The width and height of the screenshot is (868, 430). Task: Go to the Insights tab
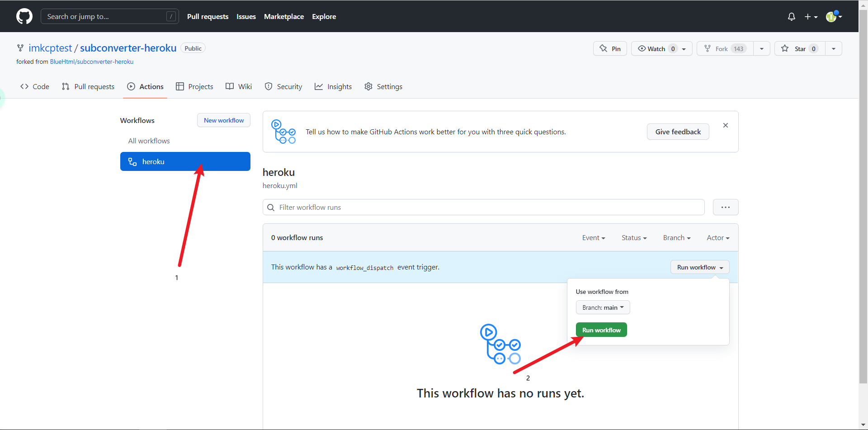click(333, 86)
